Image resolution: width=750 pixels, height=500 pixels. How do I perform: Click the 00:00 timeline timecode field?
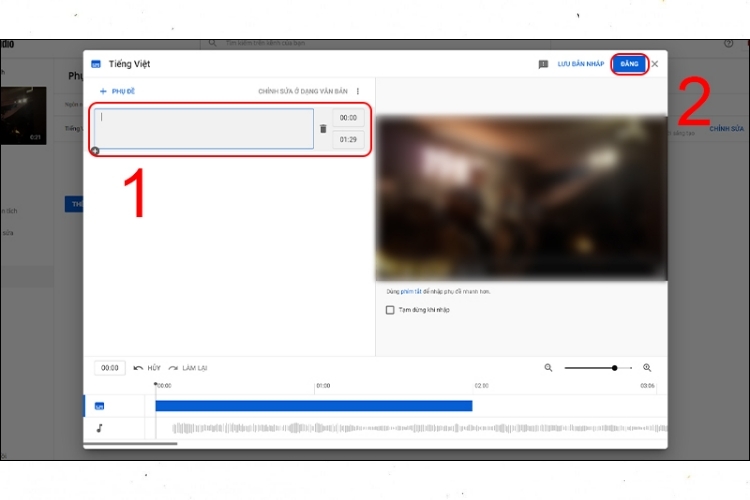coord(110,368)
